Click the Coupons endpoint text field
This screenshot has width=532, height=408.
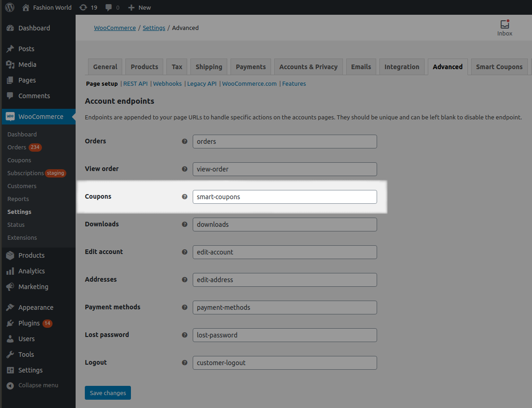tap(284, 197)
